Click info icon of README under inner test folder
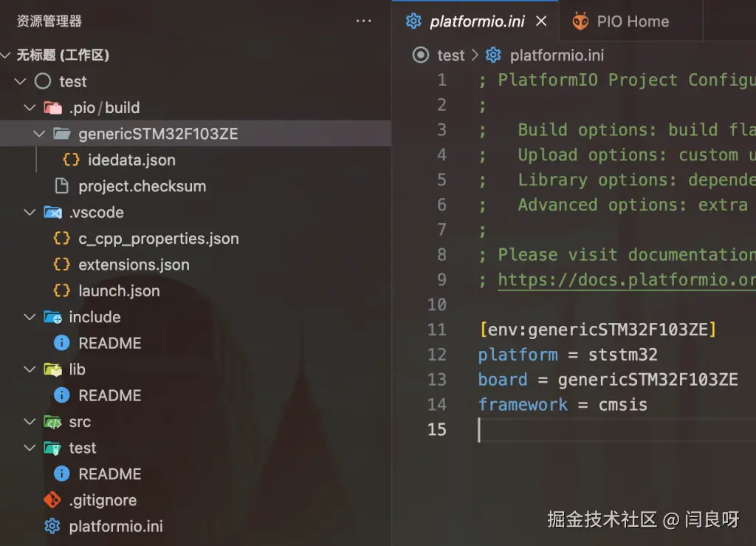 tap(62, 474)
